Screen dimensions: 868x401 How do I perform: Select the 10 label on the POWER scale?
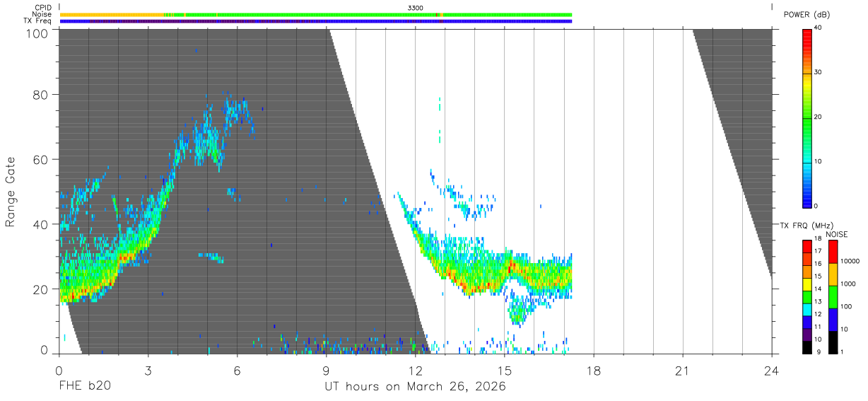tap(819, 162)
